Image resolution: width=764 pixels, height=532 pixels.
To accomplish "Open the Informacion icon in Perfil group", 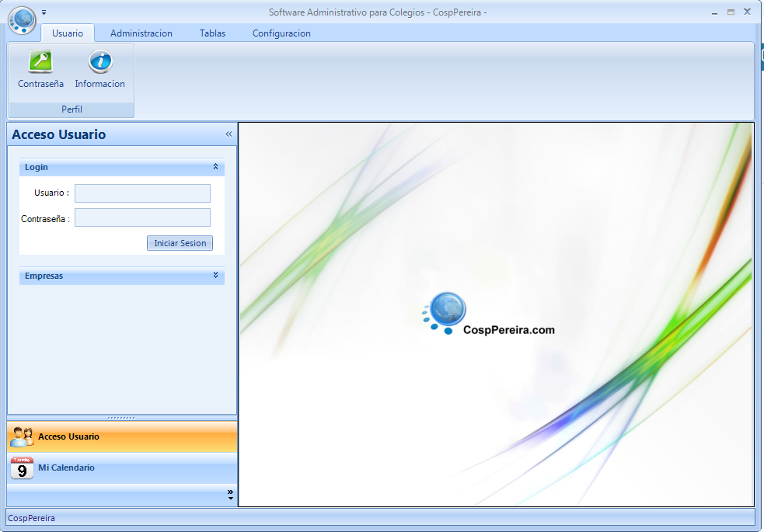I will pyautogui.click(x=99, y=63).
